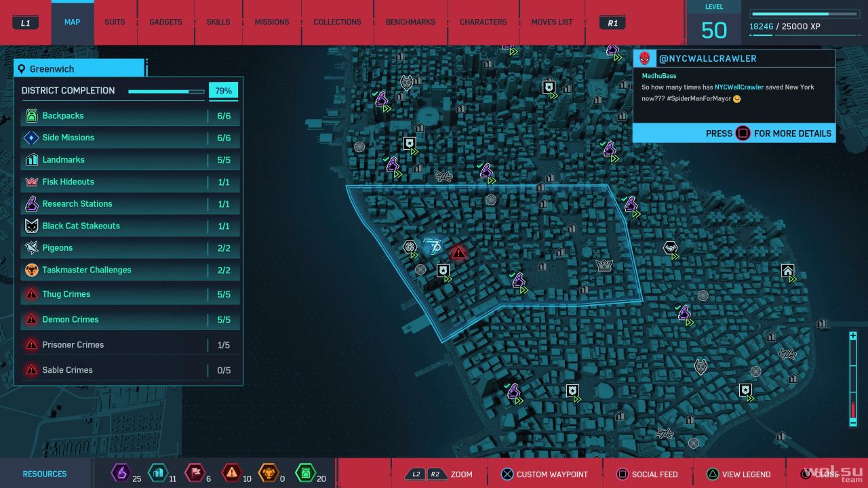The height and width of the screenshot is (488, 868).
Task: Switch to the SUITS tab
Action: [115, 22]
